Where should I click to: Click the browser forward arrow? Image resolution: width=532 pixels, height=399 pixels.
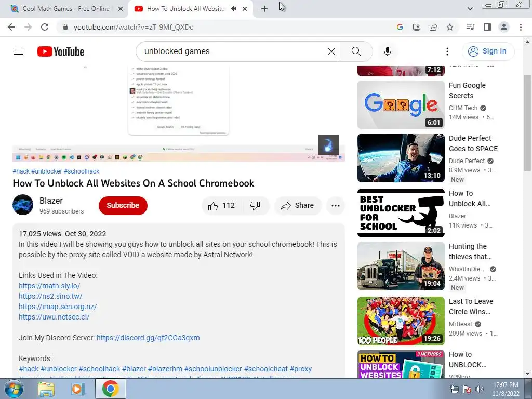coord(28,27)
